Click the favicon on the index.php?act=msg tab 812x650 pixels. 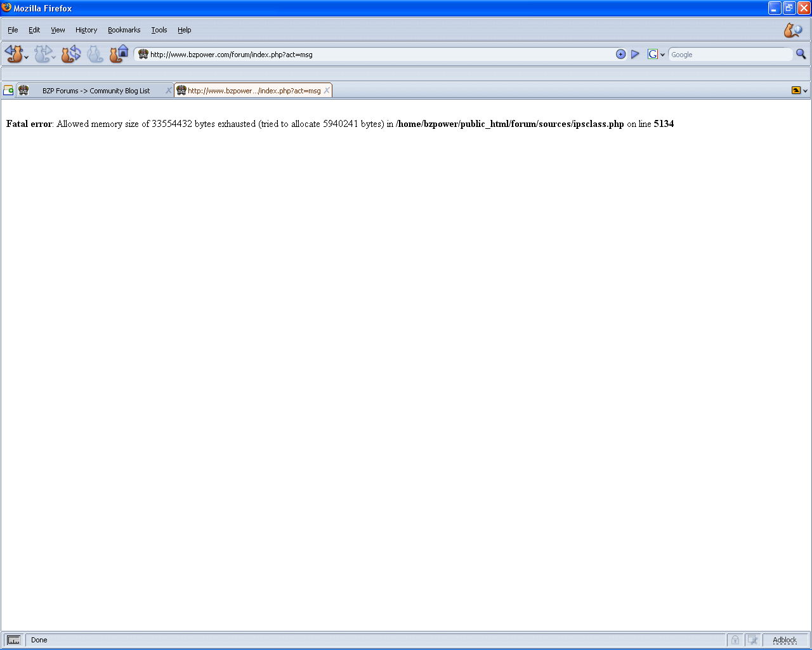pos(181,90)
